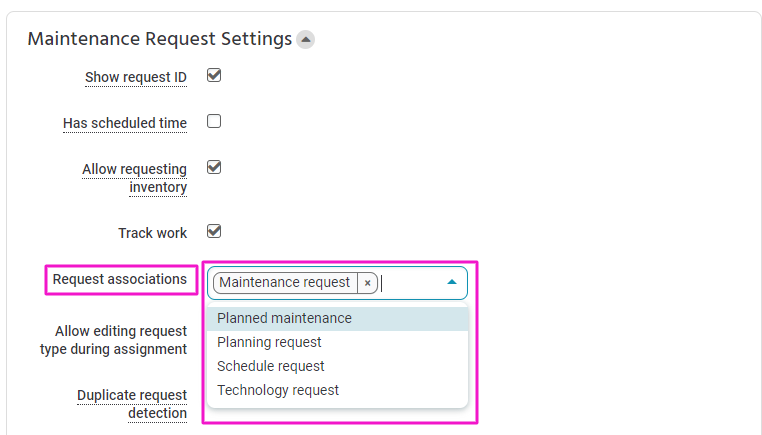
Task: Click the Allow requesting inventory label
Action: pos(135,178)
